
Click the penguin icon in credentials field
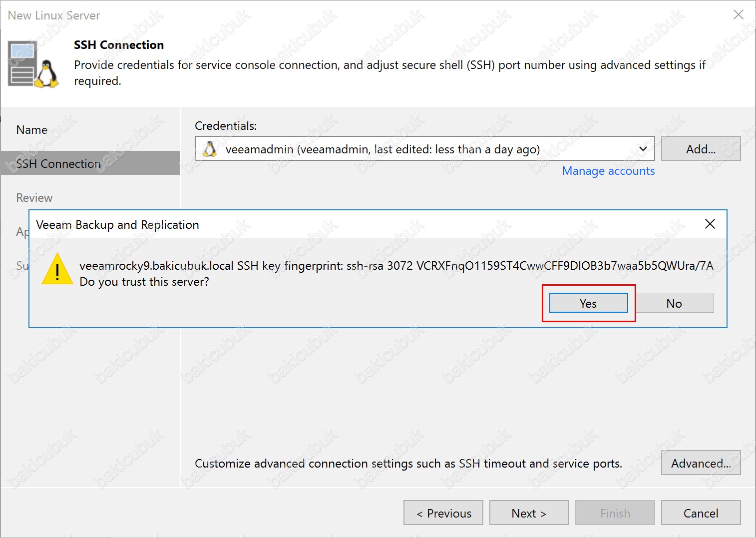pos(210,149)
